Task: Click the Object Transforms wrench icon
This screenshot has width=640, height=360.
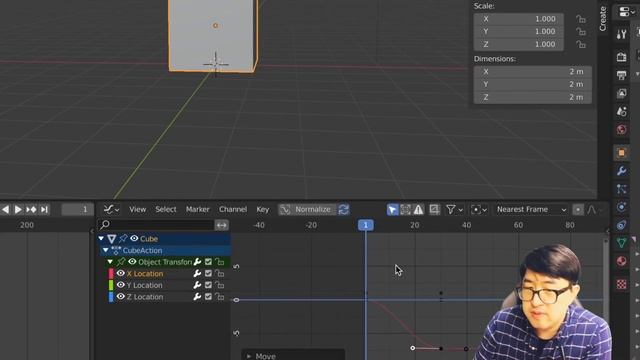Action: (197, 262)
